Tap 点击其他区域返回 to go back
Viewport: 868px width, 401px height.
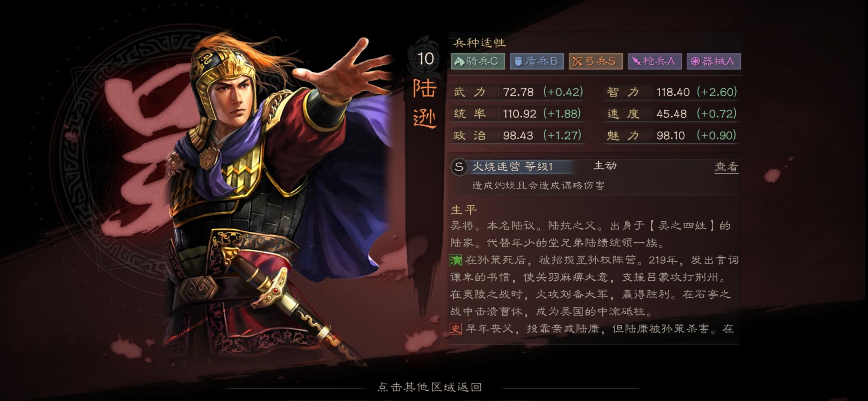pos(430,387)
